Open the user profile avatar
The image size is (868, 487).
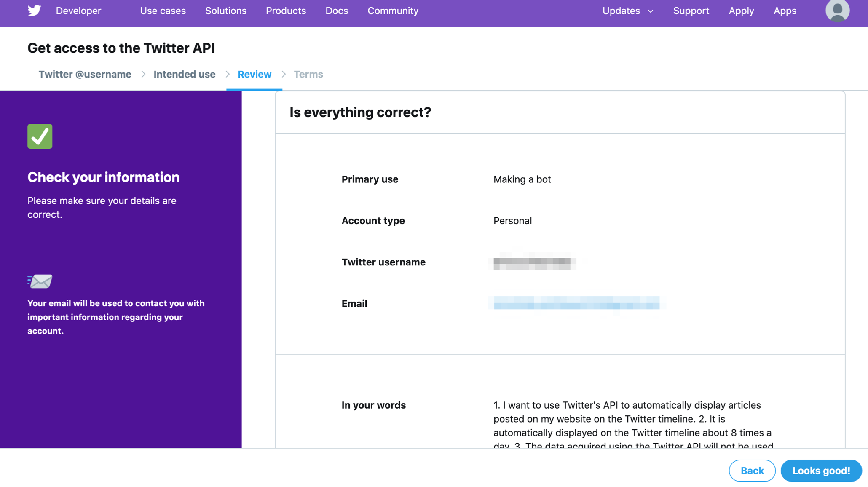tap(837, 11)
